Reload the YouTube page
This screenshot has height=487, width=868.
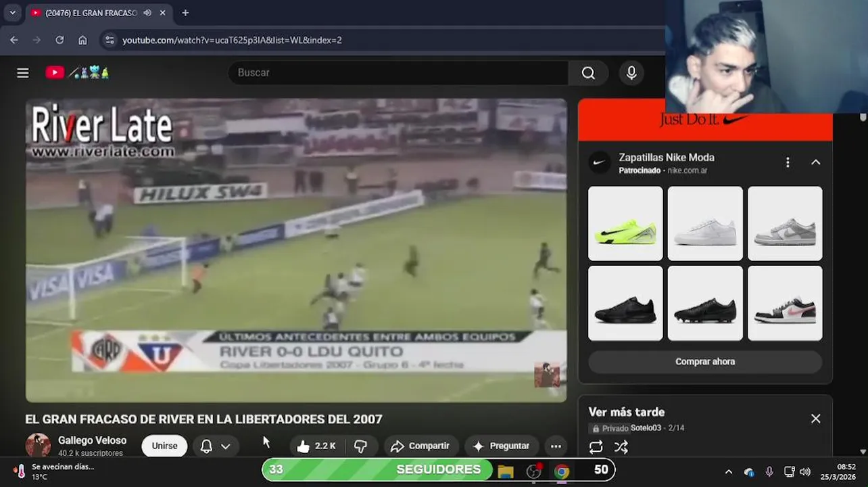point(59,40)
